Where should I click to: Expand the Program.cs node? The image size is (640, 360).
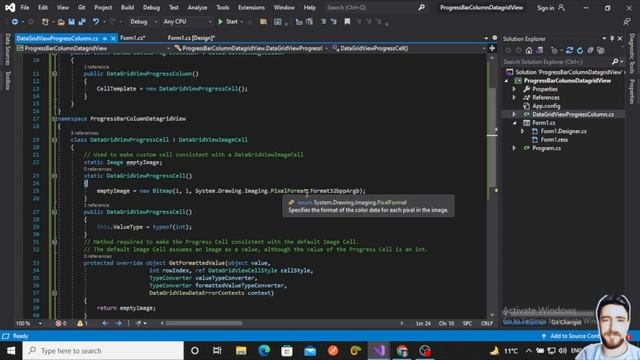coord(514,148)
